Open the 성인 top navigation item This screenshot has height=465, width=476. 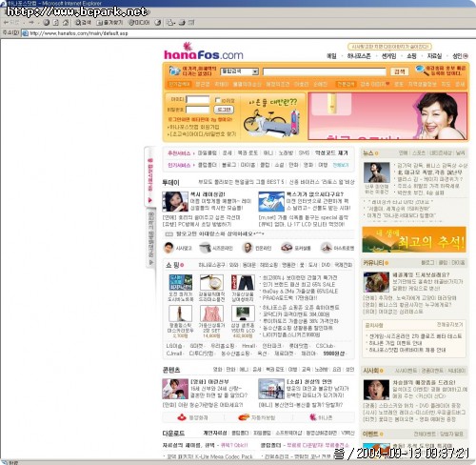tap(460, 56)
